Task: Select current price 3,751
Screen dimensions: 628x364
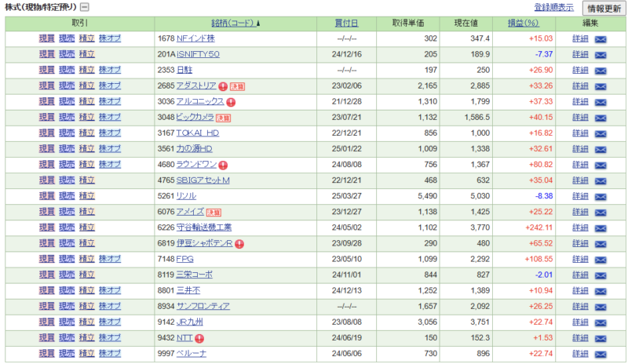Action: [x=480, y=322]
